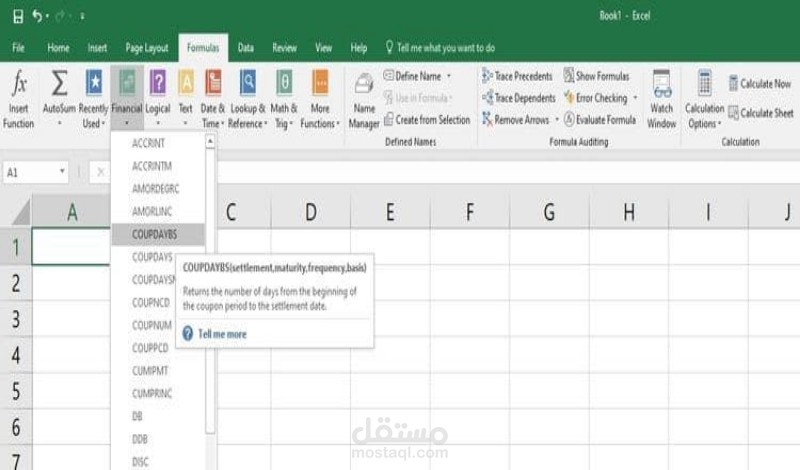Open the File tab
This screenshot has height=470, width=800.
coord(18,48)
